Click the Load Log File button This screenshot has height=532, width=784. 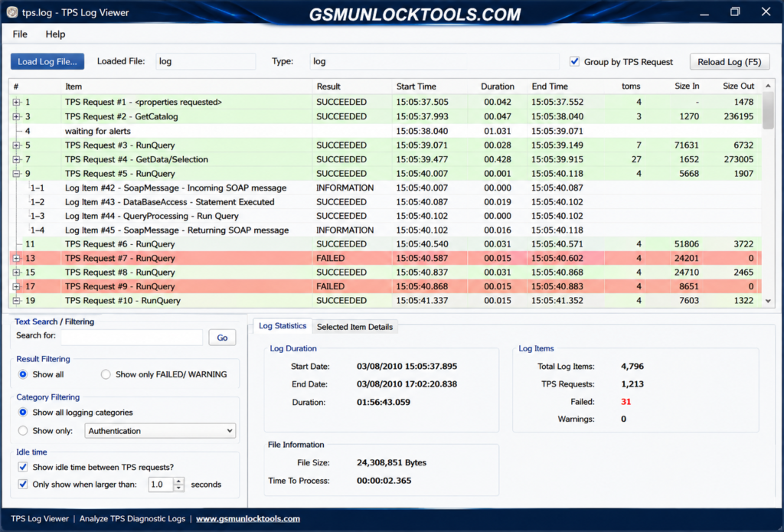tap(47, 61)
